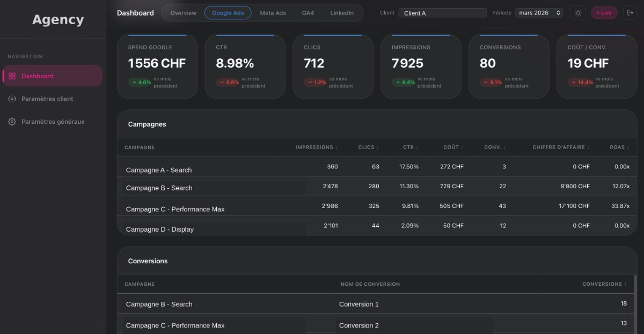Click the red 9.1% trend badge

pyautogui.click(x=492, y=83)
